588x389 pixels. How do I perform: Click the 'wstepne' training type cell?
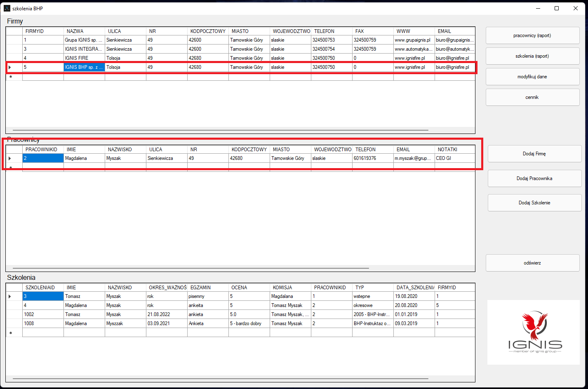(x=373, y=296)
